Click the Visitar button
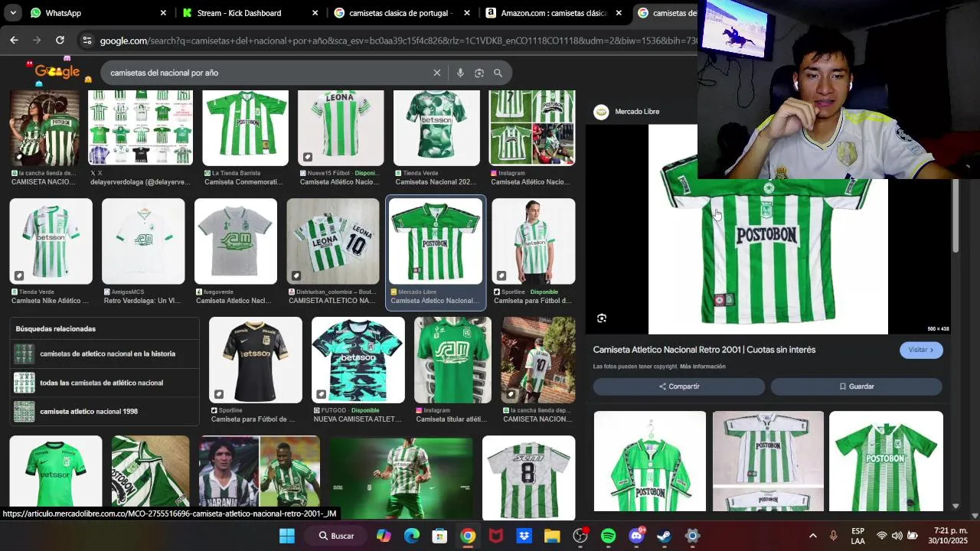Image resolution: width=980 pixels, height=551 pixels. coord(921,350)
